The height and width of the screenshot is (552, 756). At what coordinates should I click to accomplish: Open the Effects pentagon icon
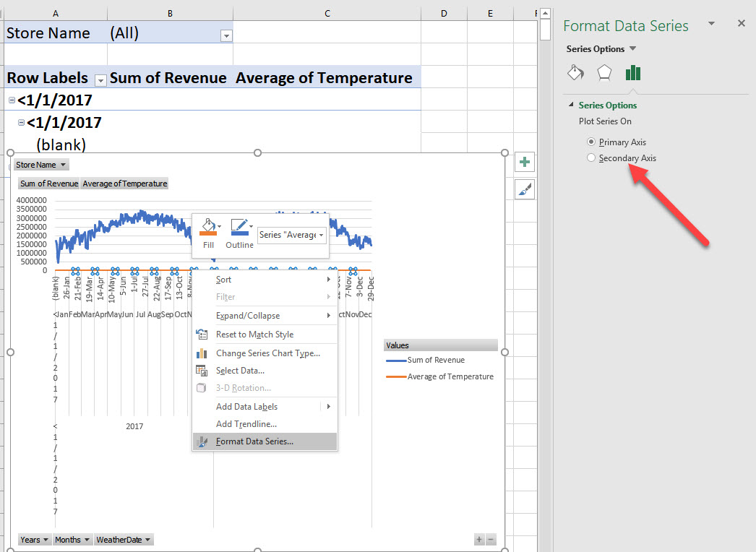coord(604,73)
